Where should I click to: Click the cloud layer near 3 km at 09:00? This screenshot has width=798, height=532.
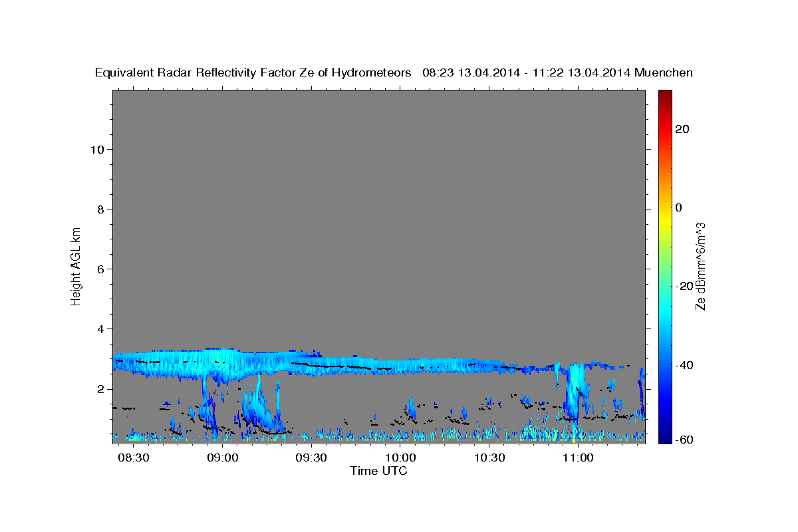pyautogui.click(x=222, y=364)
